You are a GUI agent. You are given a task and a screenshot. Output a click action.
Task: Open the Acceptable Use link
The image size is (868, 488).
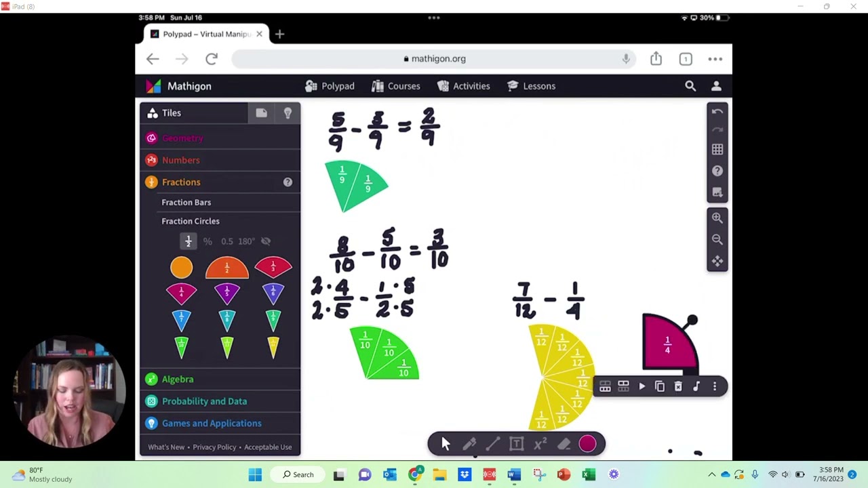(x=268, y=447)
